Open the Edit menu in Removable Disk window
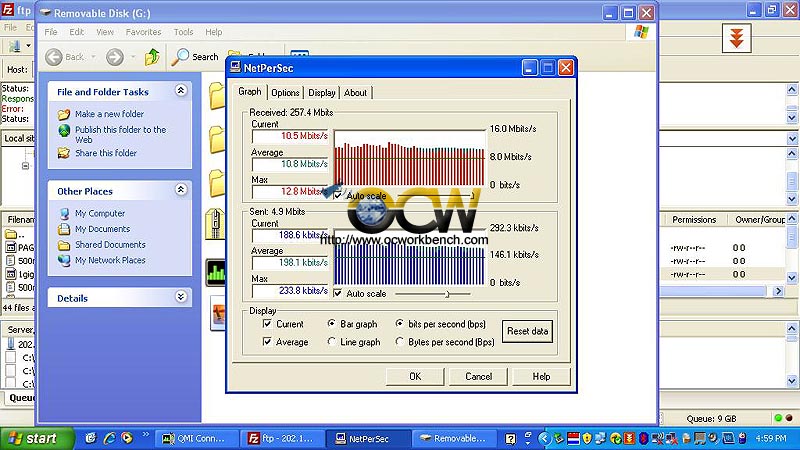Screen dimensions: 800x450 [77, 32]
